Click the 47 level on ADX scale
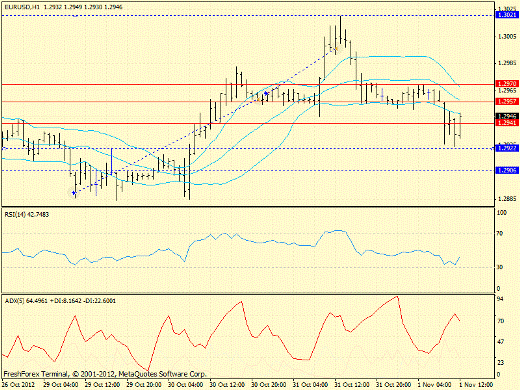This screenshot has height=390, width=520. (500, 342)
